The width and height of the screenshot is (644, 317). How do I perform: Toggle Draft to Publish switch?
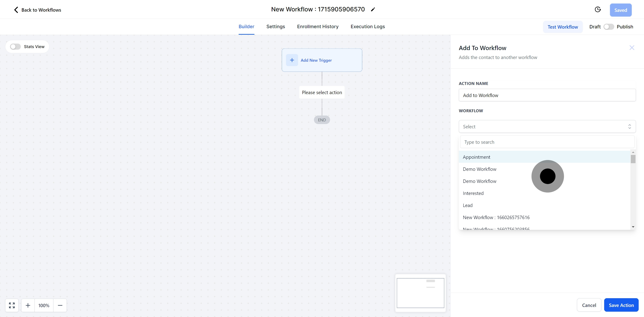[x=608, y=27]
